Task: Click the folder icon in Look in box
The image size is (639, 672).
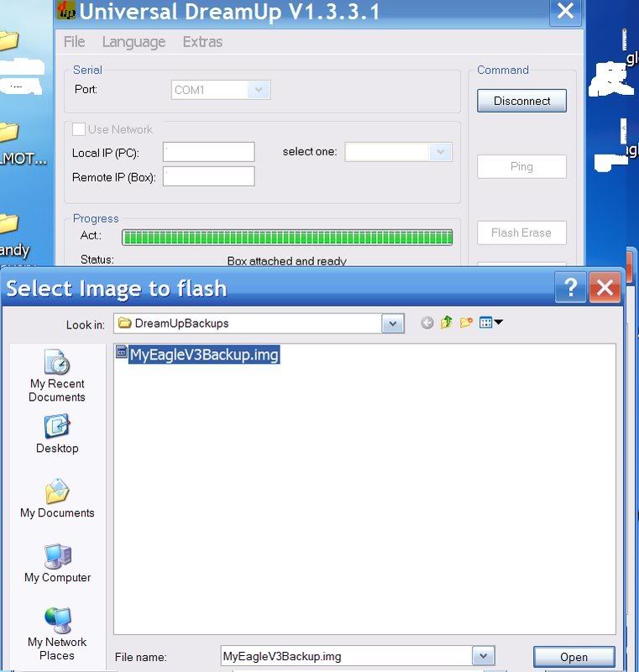Action: (124, 323)
